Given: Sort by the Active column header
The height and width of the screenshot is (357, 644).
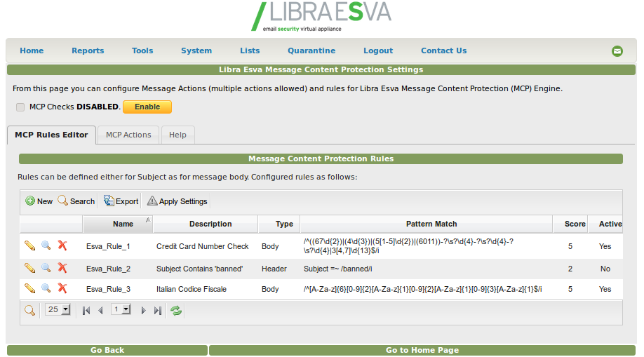Looking at the screenshot, I should (606, 224).
